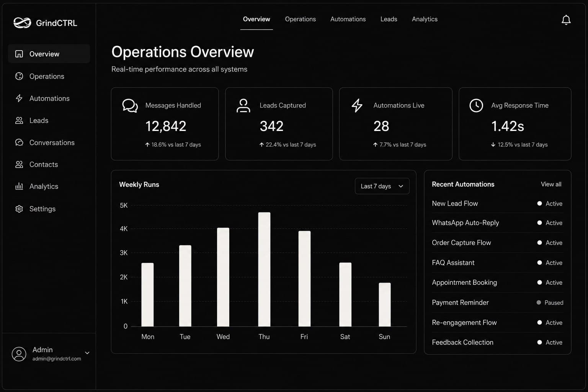Switch to the Operations top tab

click(x=301, y=19)
